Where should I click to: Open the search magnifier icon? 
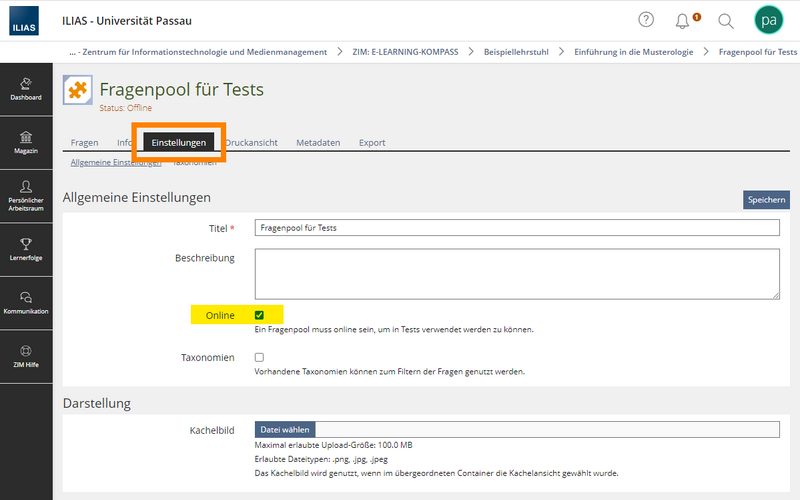click(726, 21)
